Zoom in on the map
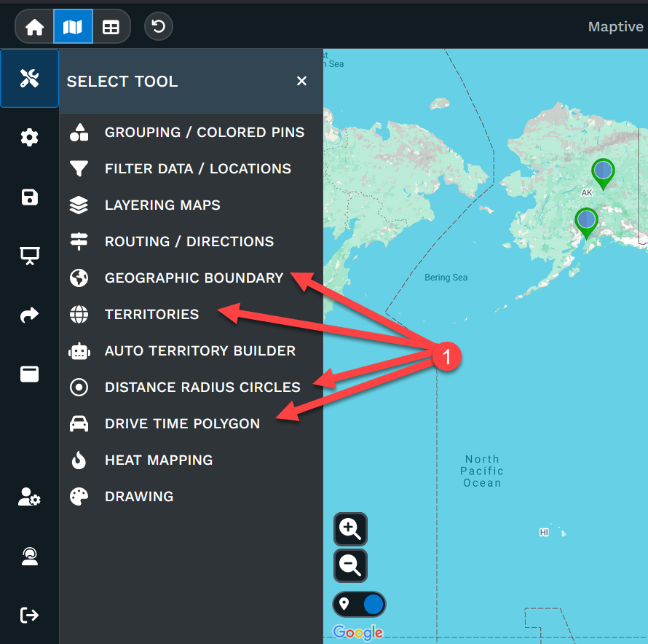 350,529
